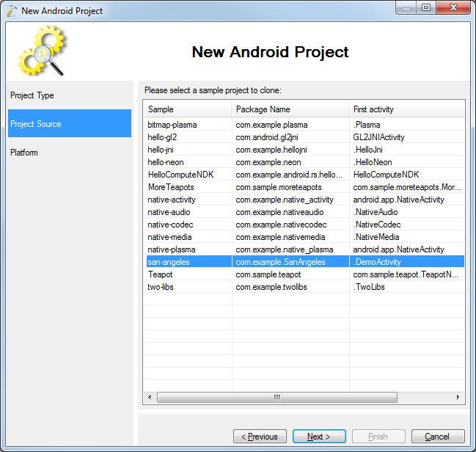Click package com.example.nativeaudio
Screen dimensions: 476x452
tap(279, 212)
